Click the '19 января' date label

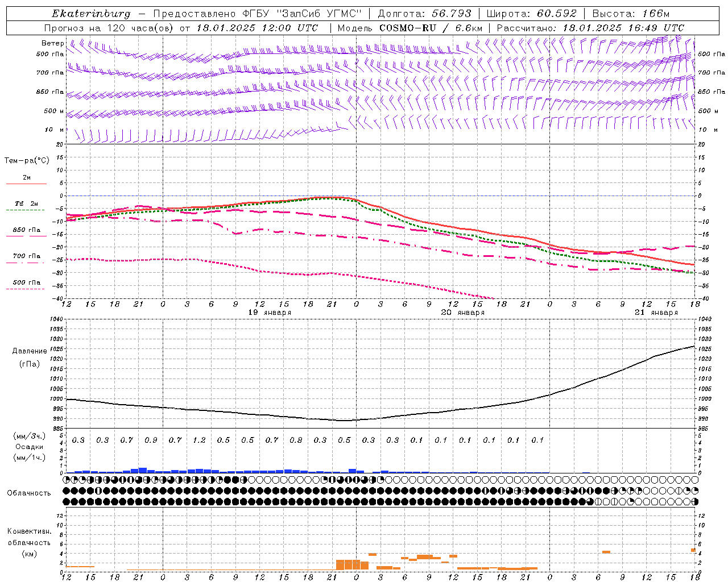point(270,313)
